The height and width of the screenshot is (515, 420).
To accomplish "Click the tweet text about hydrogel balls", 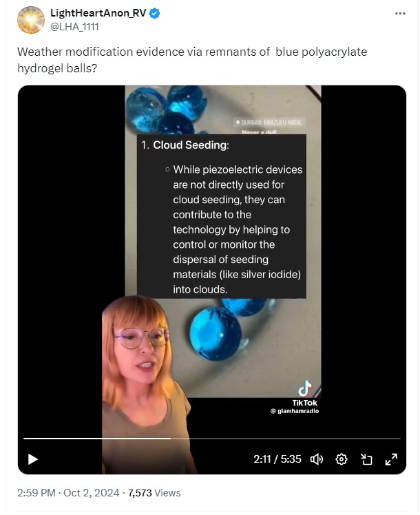I will pyautogui.click(x=192, y=60).
